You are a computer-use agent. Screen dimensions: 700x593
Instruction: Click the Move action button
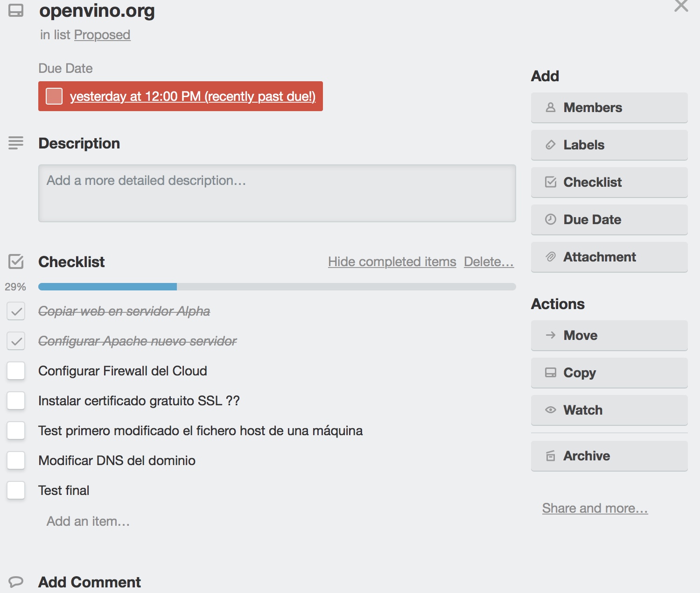click(609, 335)
